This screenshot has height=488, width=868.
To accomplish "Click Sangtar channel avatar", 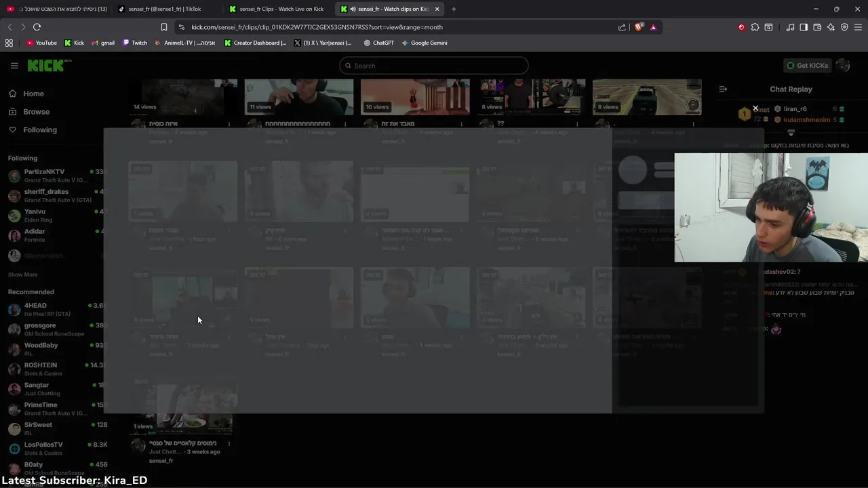I will click(14, 389).
